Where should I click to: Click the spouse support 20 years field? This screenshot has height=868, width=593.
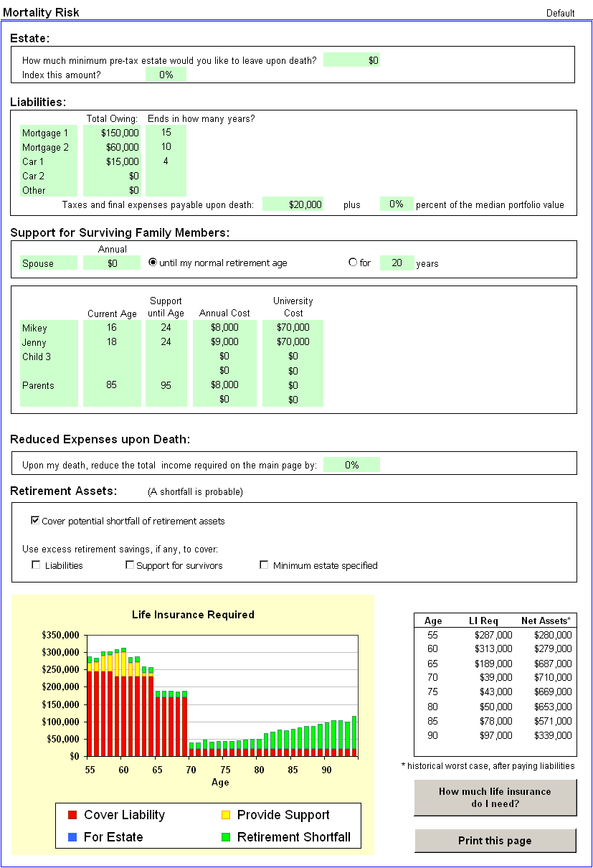click(397, 263)
